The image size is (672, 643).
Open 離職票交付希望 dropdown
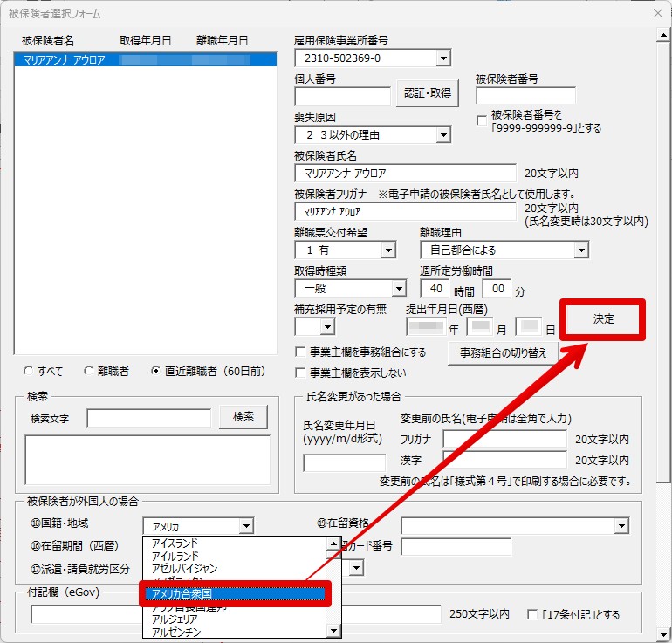click(388, 250)
